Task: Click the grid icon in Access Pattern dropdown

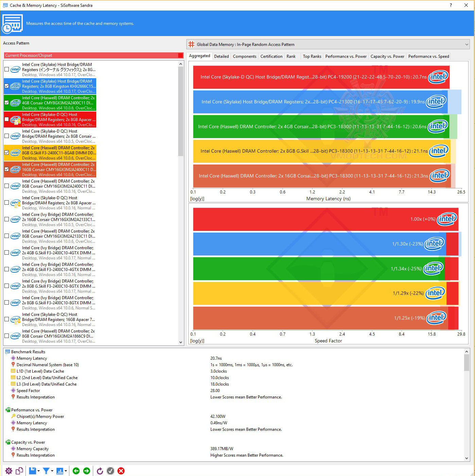Action: point(191,45)
